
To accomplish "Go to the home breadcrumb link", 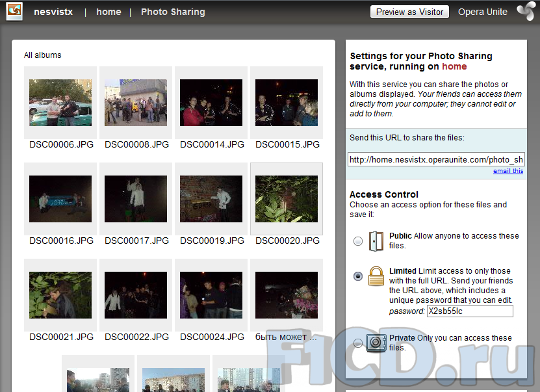I will coord(109,12).
